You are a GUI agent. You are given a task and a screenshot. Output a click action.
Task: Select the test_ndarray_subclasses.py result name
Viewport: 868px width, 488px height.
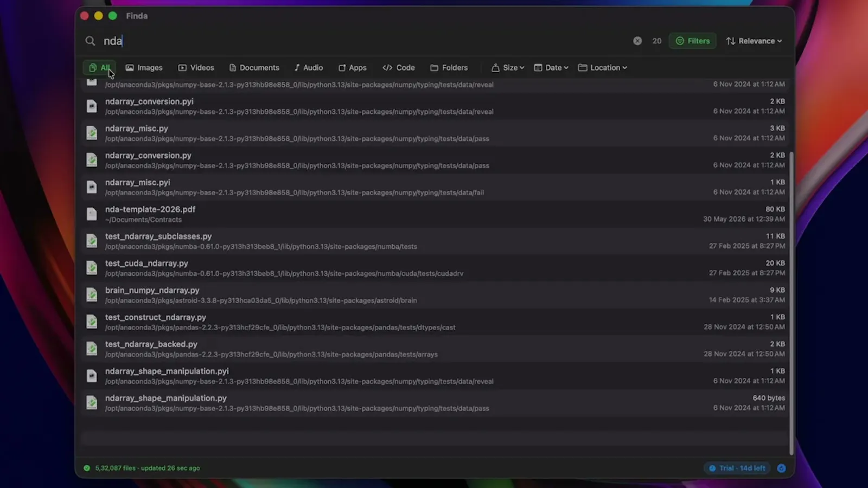[x=158, y=236]
